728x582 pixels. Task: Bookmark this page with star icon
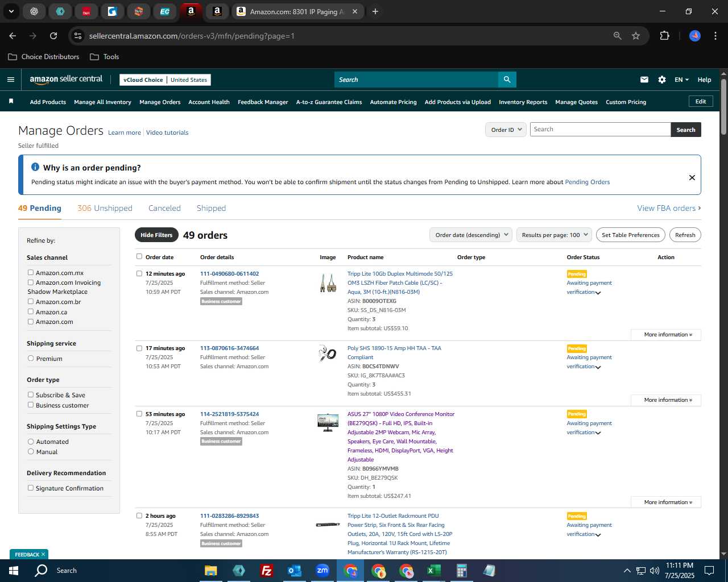636,36
